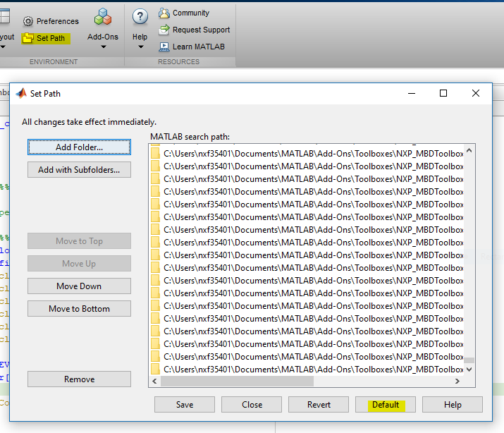Click the Add Folder... button
This screenshot has height=433, width=504.
click(79, 147)
